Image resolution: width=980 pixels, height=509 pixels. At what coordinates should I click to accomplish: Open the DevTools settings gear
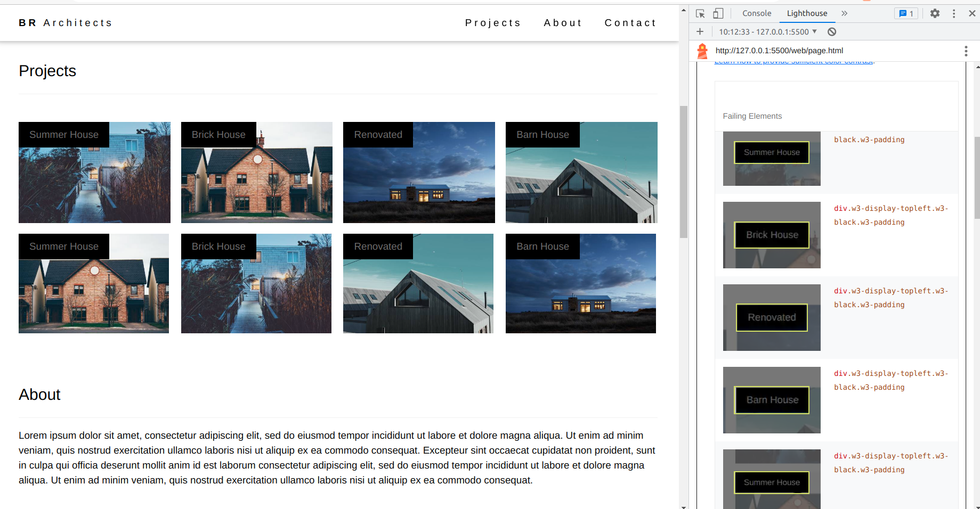point(935,13)
